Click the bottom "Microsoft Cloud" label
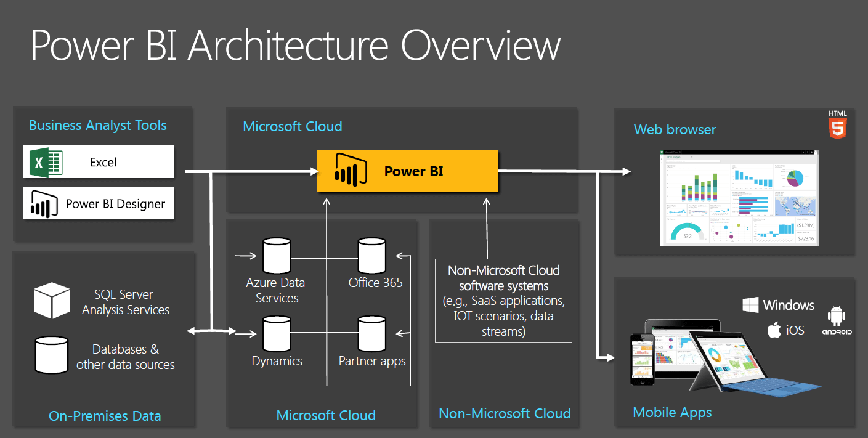 (x=326, y=415)
